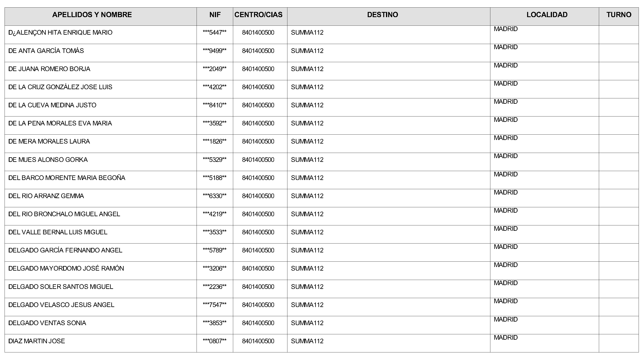Click the APELLIDOS Y NOMBRE column header
This screenshot has height=356, width=644.
click(x=92, y=15)
